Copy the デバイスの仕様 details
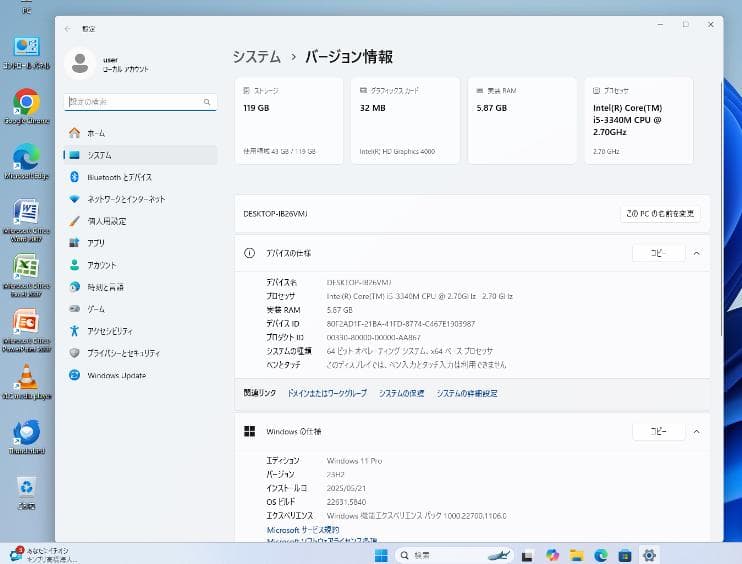The height and width of the screenshot is (564, 742). 658,253
